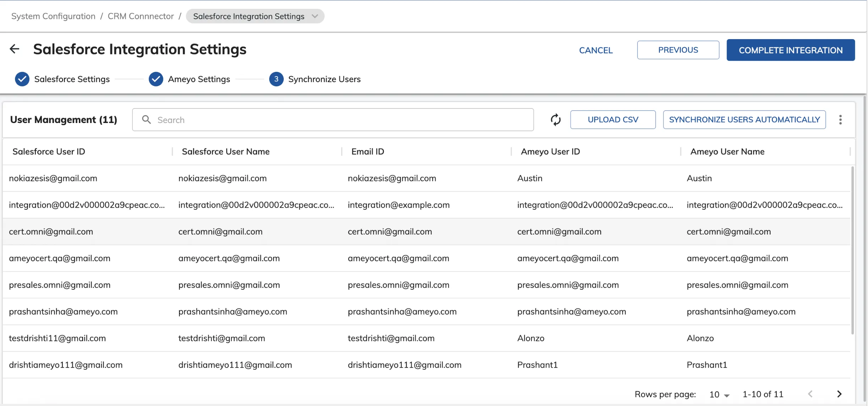Select Synchronize Users step label
This screenshot has width=868, height=406.
pyautogui.click(x=324, y=79)
